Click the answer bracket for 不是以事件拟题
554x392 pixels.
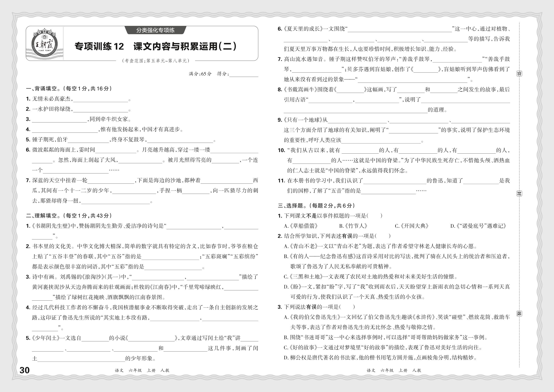(375, 216)
